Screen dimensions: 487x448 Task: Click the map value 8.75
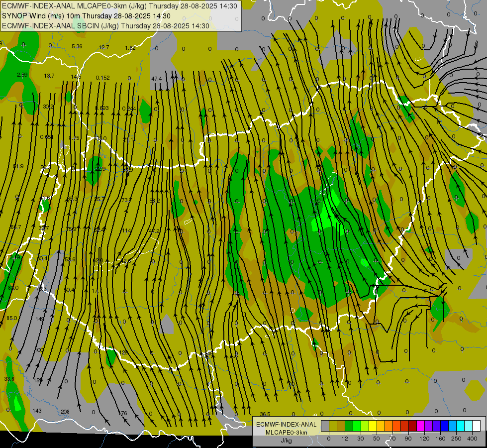[x=74, y=138]
